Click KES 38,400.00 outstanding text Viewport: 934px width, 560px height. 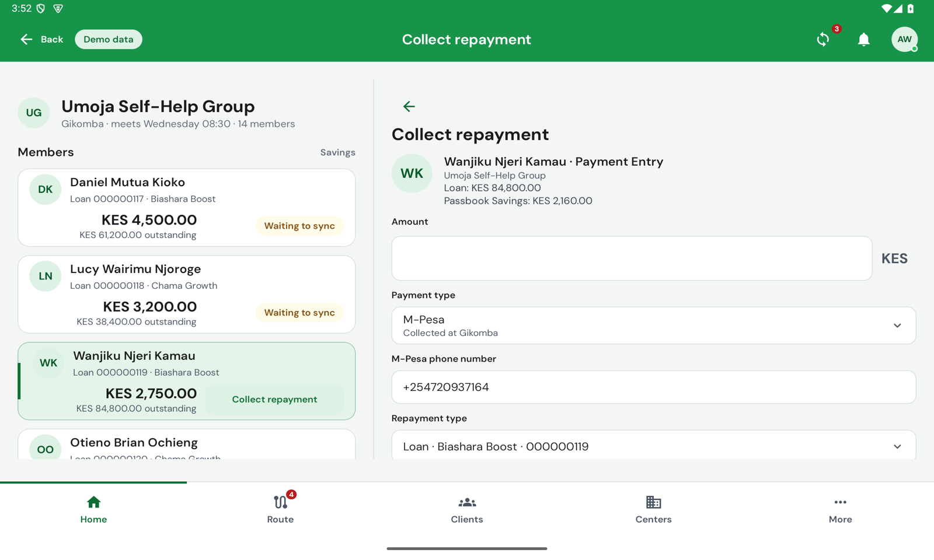click(x=137, y=322)
